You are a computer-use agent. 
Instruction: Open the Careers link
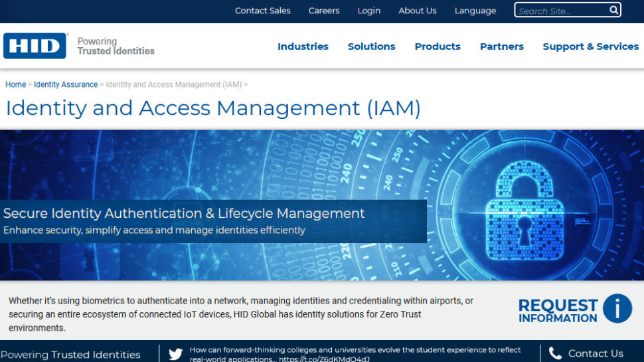pos(324,11)
